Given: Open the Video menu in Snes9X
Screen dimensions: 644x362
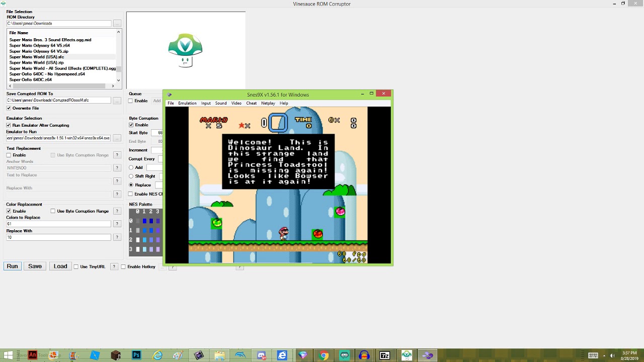Looking at the screenshot, I should click(x=236, y=103).
